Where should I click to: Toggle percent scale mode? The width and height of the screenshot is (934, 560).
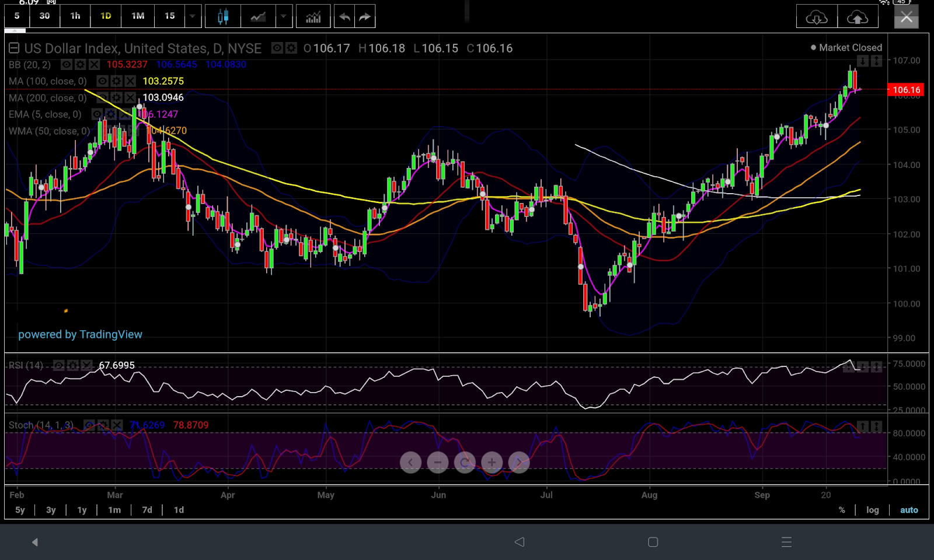842,510
